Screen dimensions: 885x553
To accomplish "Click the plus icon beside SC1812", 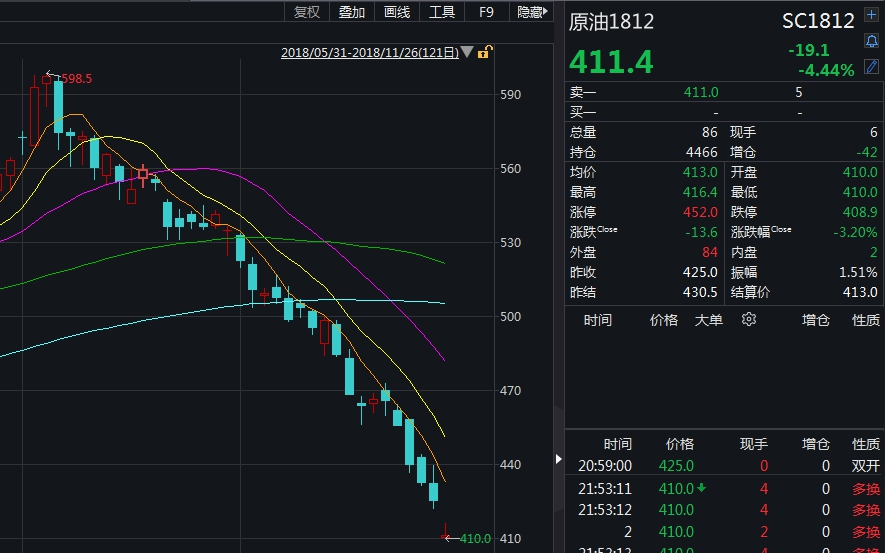I will coord(871,15).
